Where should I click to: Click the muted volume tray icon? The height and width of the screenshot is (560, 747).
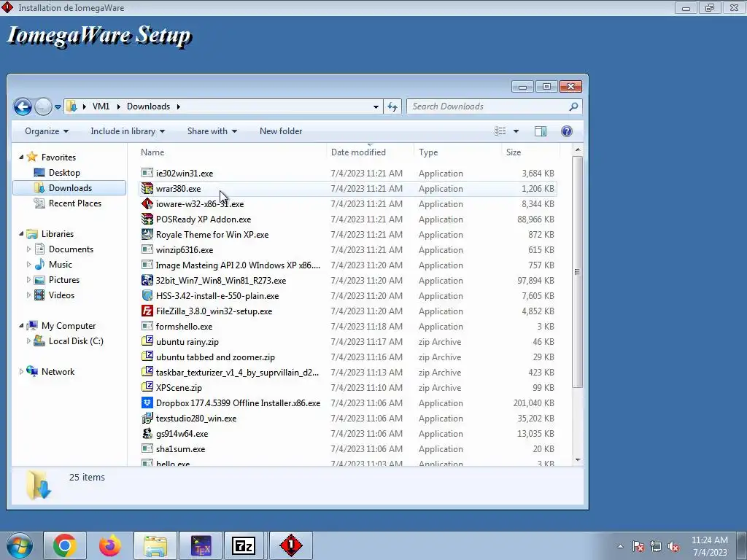[673, 546]
